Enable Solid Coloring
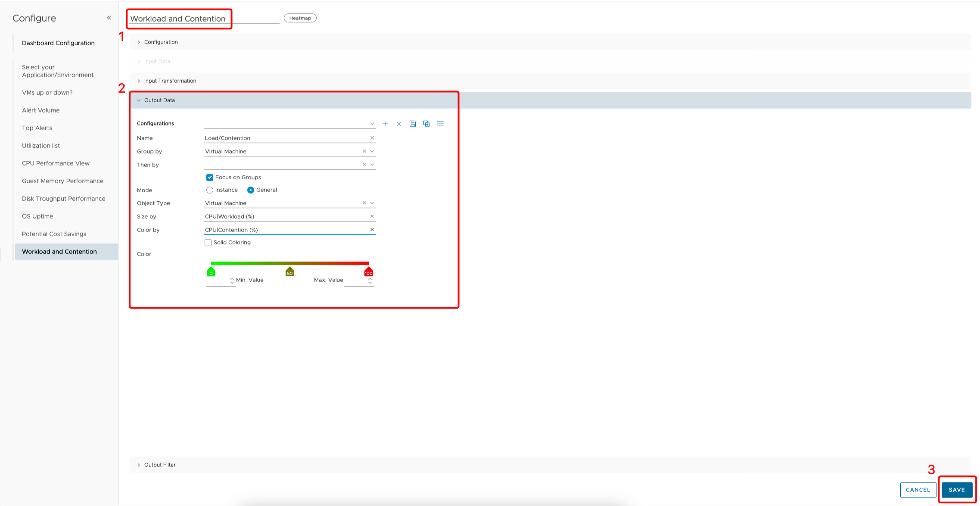 [x=208, y=242]
